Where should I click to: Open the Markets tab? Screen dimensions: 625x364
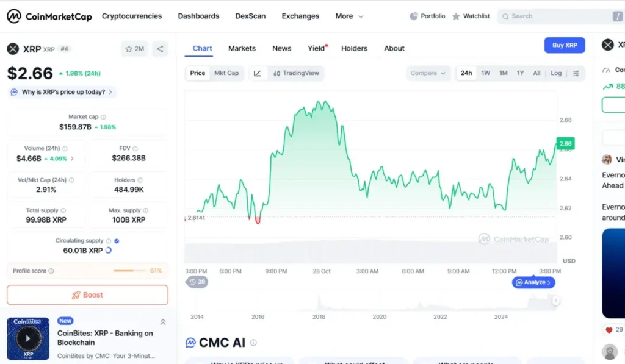click(x=242, y=48)
